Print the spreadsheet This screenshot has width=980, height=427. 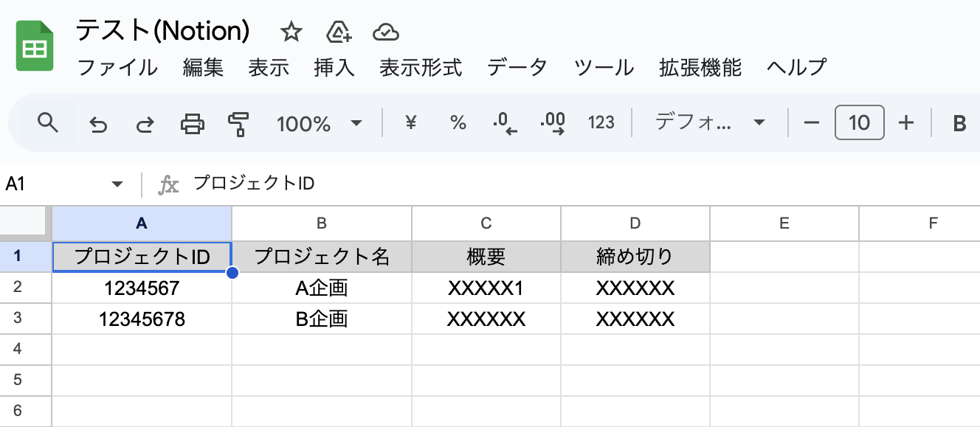[x=192, y=123]
